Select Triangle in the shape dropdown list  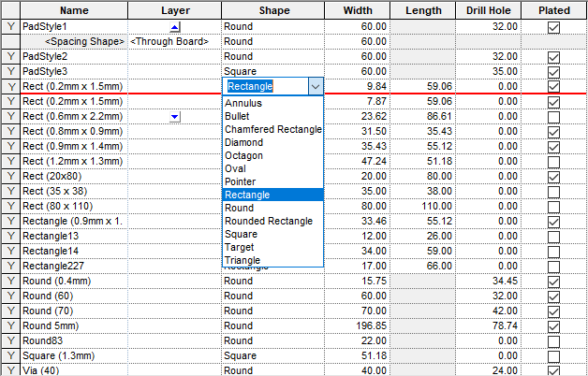coord(243,260)
